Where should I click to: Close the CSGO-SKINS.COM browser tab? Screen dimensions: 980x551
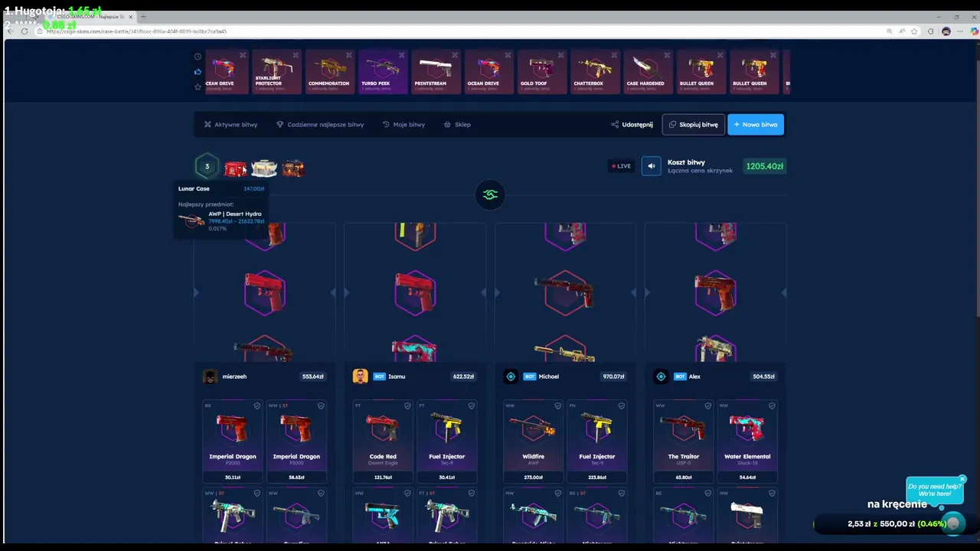click(x=130, y=17)
